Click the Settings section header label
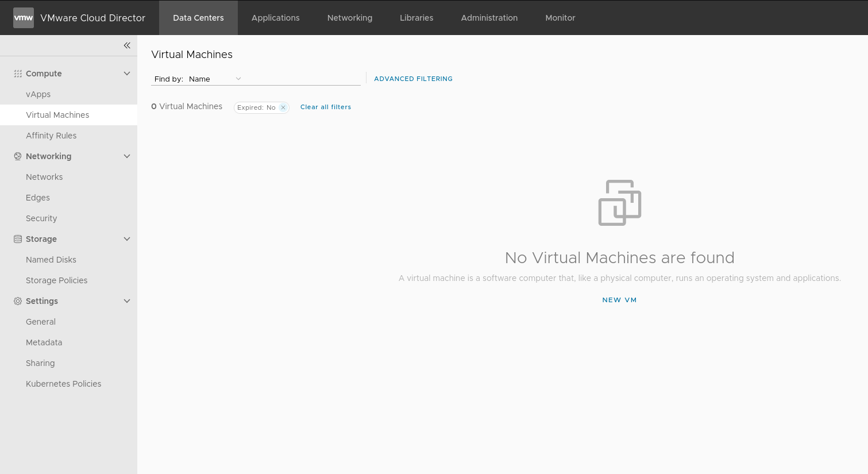The image size is (868, 474). [42, 301]
